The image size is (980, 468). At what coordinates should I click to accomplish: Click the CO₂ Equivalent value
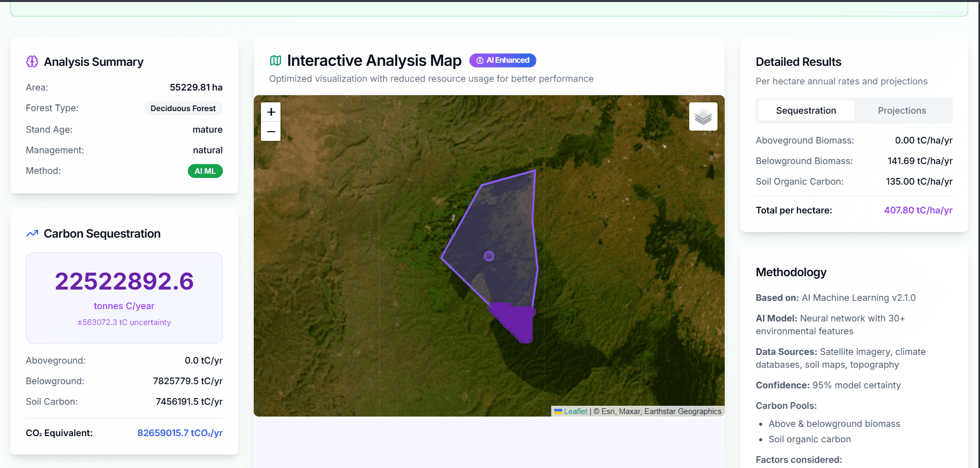point(180,433)
